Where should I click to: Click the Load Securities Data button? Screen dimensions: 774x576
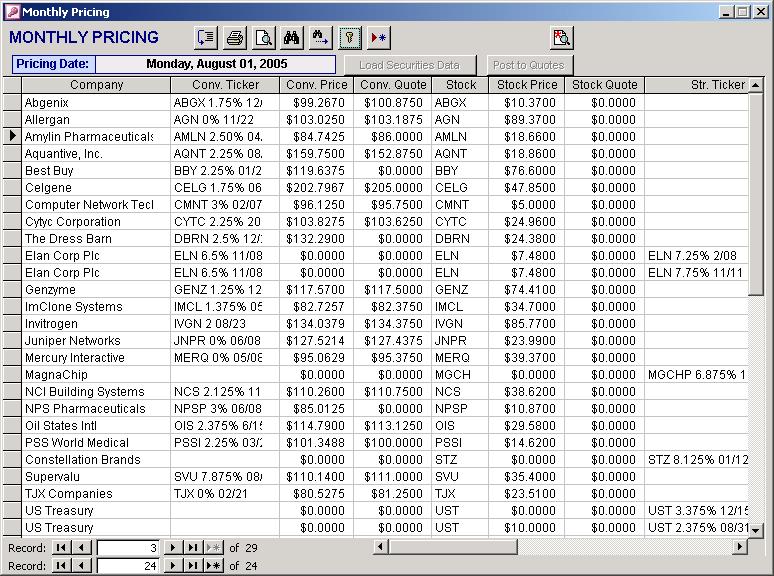click(410, 65)
